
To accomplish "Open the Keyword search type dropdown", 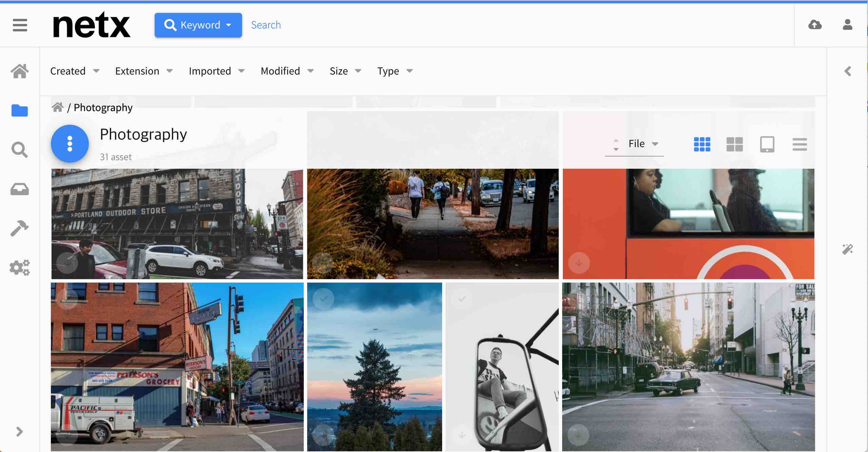I will (x=198, y=25).
